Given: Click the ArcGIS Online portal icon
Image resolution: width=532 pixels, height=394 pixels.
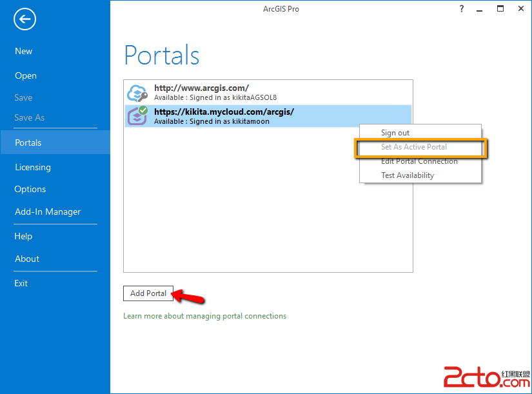Looking at the screenshot, I should 137,93.
